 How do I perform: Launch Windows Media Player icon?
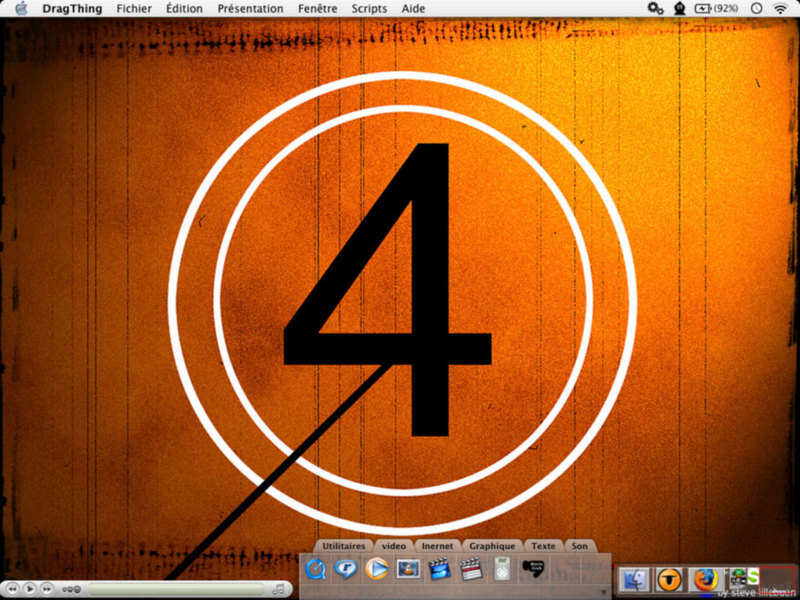point(377,569)
